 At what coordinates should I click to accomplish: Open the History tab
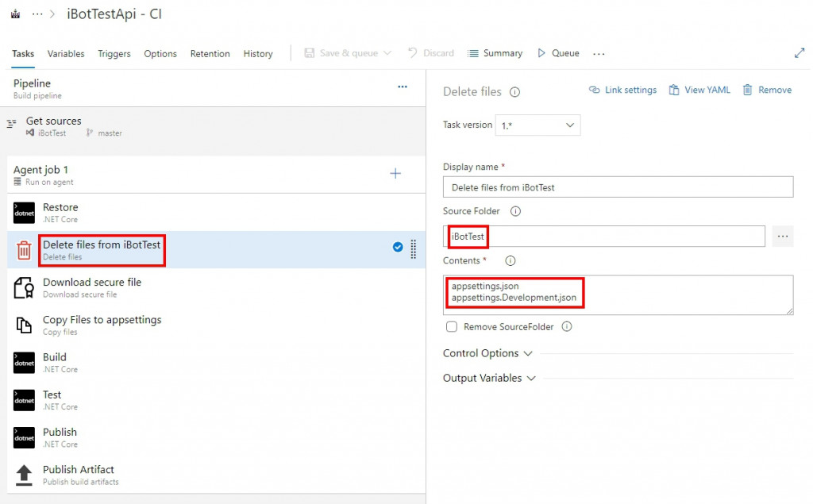click(258, 53)
